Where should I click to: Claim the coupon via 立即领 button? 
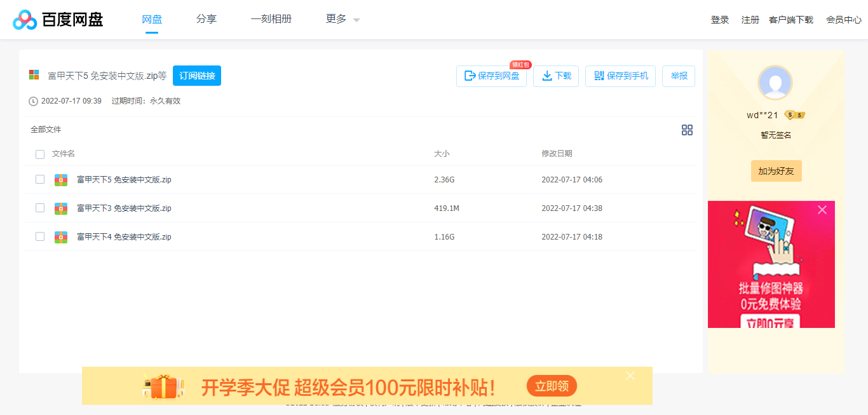point(552,386)
